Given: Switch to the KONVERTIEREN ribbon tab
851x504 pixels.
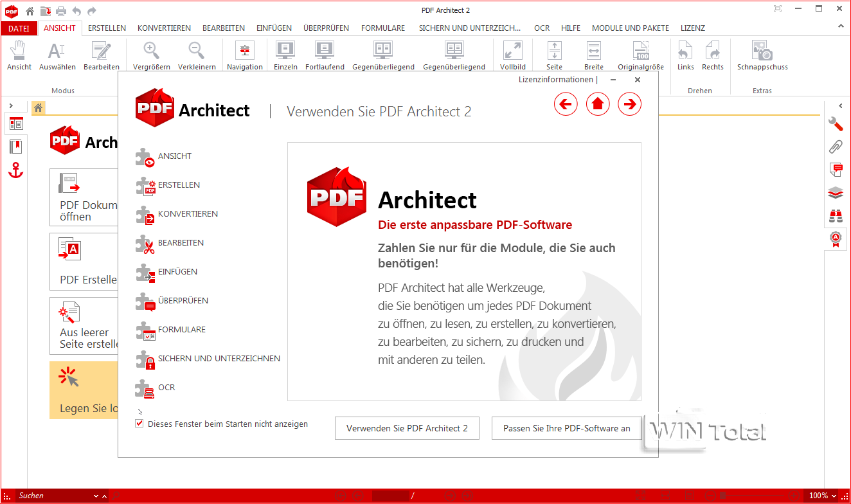Looking at the screenshot, I should [164, 28].
